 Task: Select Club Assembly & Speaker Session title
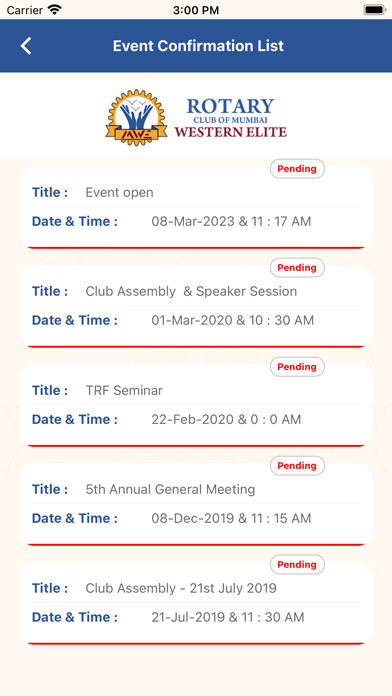pyautogui.click(x=191, y=292)
